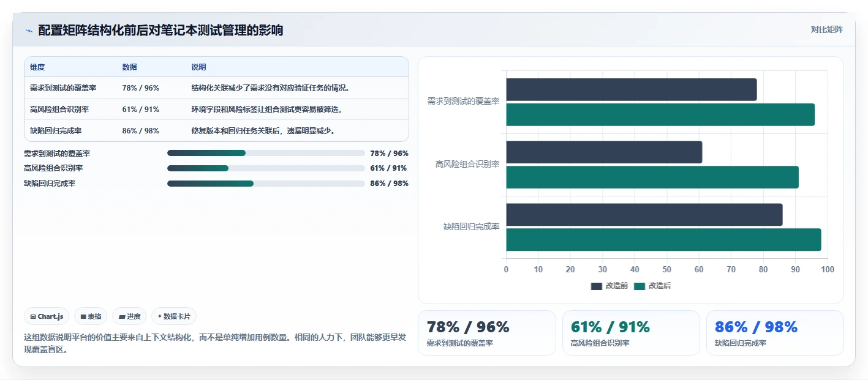The height and width of the screenshot is (380, 868).
Task: Click chart axis label 需求到测试的覆盖率
Action: coord(463,102)
